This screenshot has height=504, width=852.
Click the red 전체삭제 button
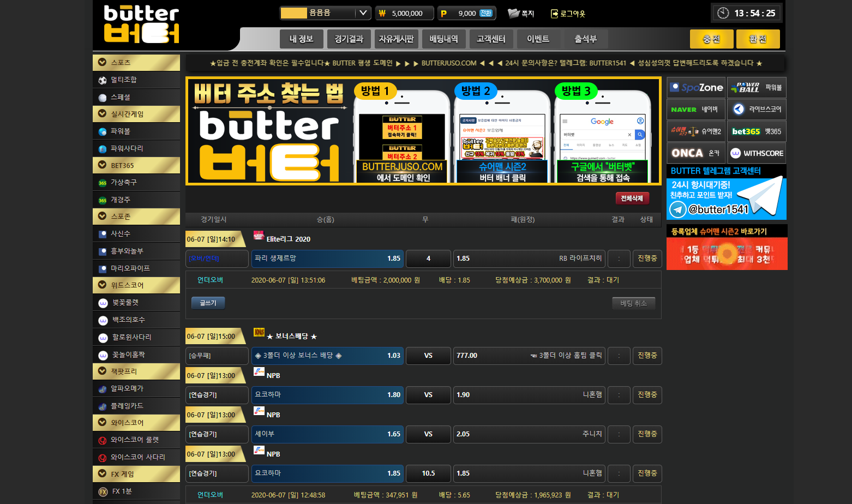click(632, 199)
